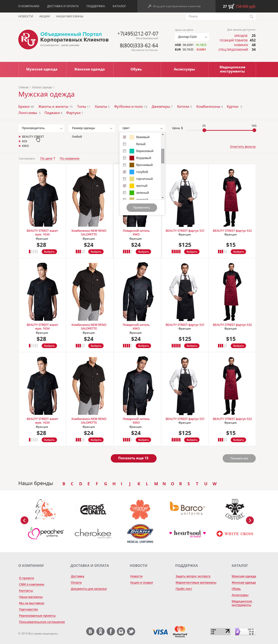Open the Доллар США currency dropdown

tap(192, 37)
